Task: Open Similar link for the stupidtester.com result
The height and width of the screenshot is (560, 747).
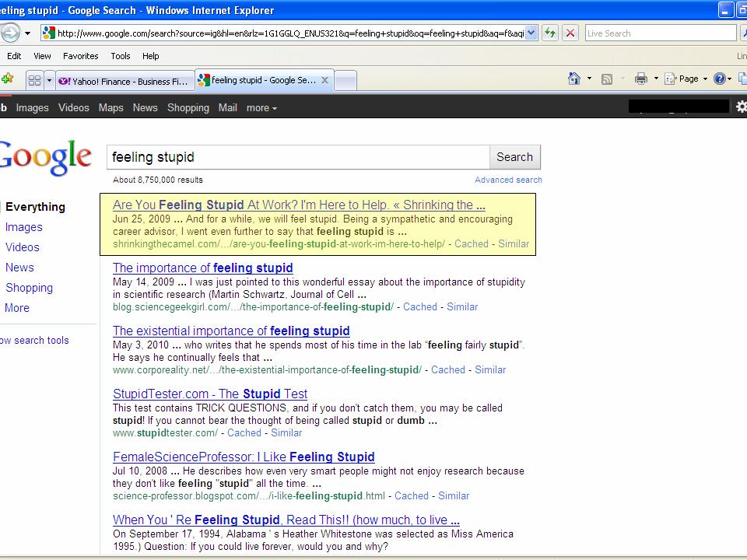Action: coord(286,433)
